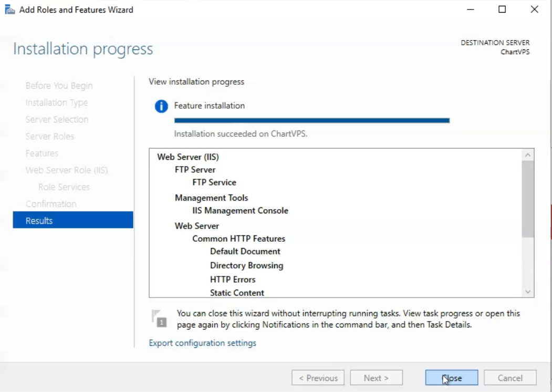This screenshot has height=392, width=552.
Task: Click the wizard icon in title bar
Action: pos(10,9)
